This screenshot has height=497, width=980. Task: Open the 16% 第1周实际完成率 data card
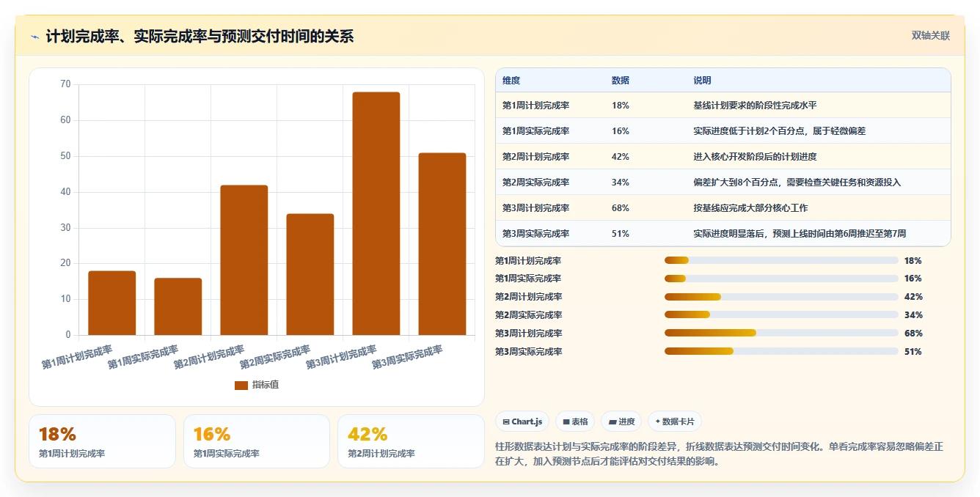[257, 441]
